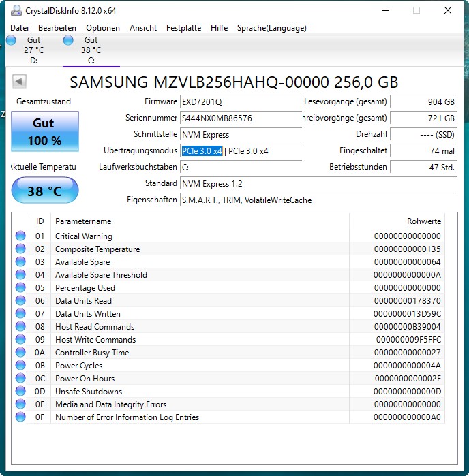Click status orb of Power Cycles row
This screenshot has height=476, width=469.
(20, 365)
